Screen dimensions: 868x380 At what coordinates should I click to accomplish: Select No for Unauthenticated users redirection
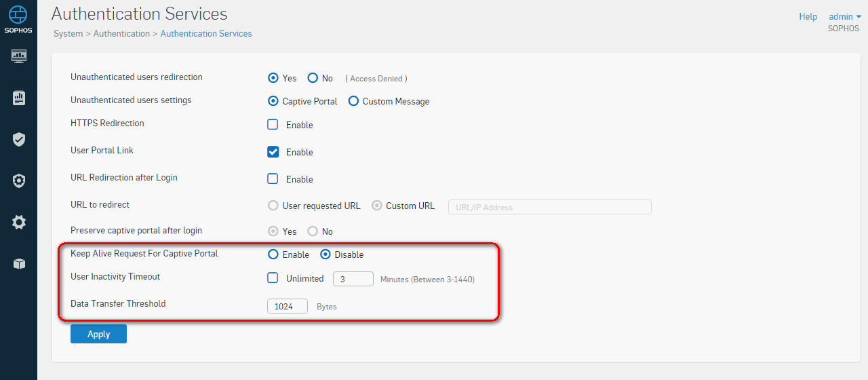(313, 78)
